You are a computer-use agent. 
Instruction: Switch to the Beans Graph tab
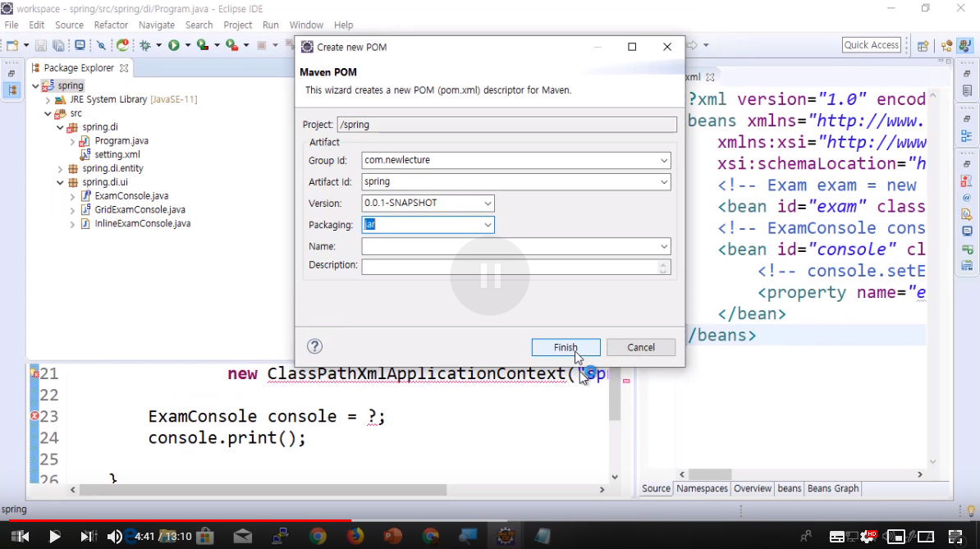832,488
